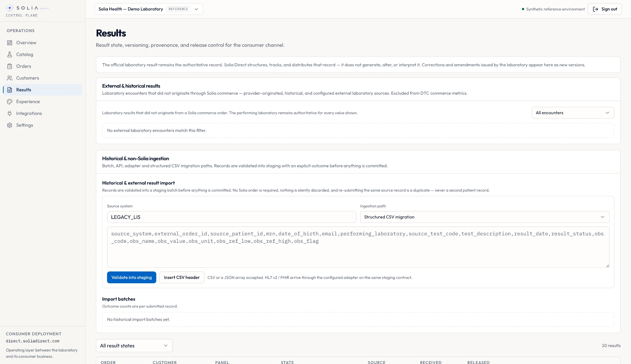631x364 pixels.
Task: Click the RELEASED column header
Action: coord(479,362)
